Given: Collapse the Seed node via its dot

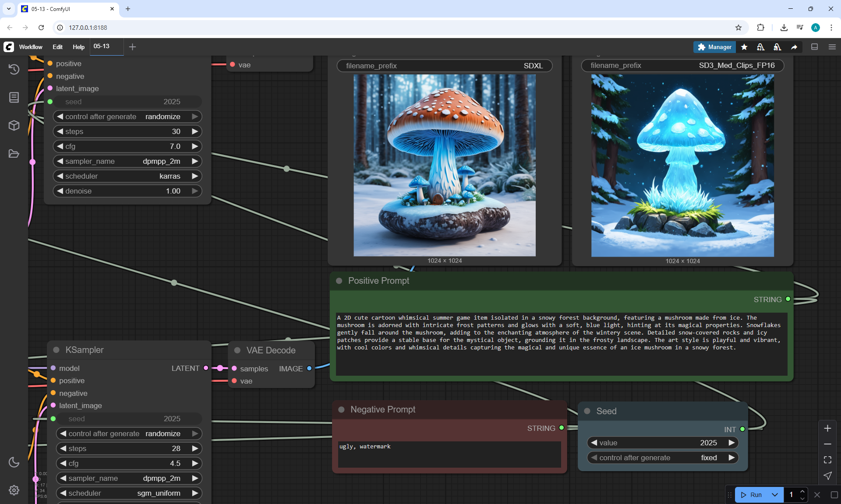Looking at the screenshot, I should tap(587, 411).
